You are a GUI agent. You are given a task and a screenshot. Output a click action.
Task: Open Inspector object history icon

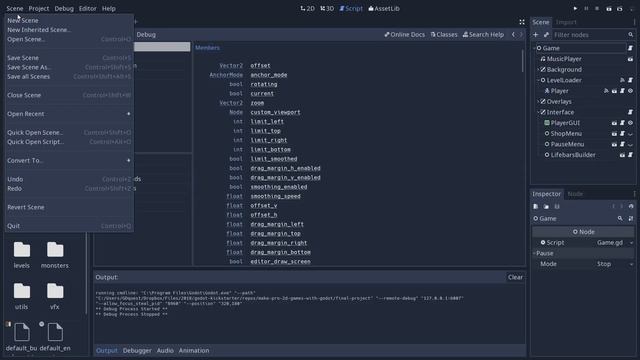[x=631, y=207]
